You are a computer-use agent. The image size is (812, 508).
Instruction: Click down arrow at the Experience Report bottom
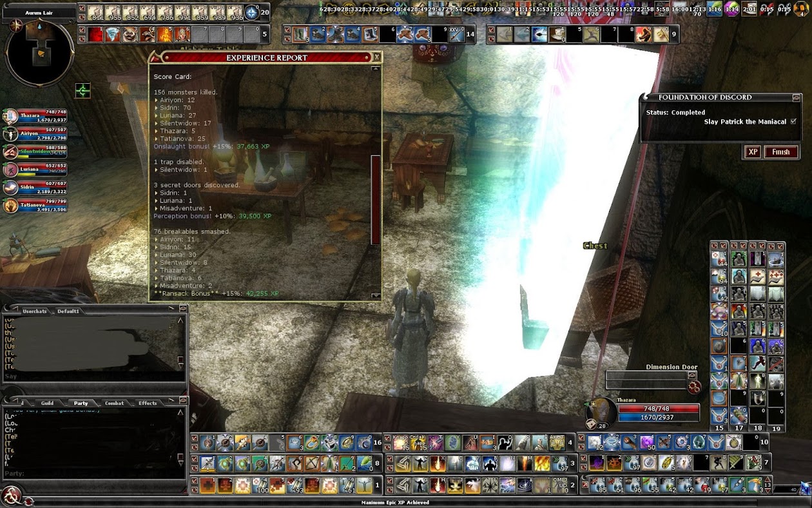[x=376, y=296]
